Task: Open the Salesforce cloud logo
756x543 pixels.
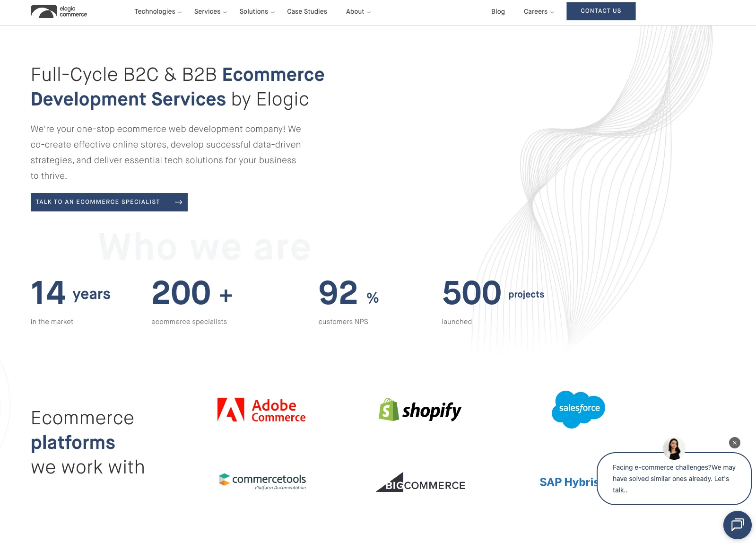Action: [x=578, y=409]
